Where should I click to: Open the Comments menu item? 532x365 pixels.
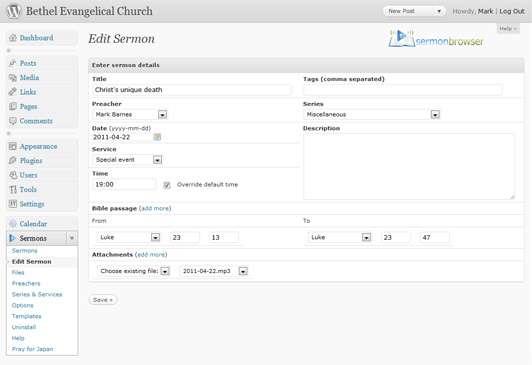pyautogui.click(x=36, y=121)
